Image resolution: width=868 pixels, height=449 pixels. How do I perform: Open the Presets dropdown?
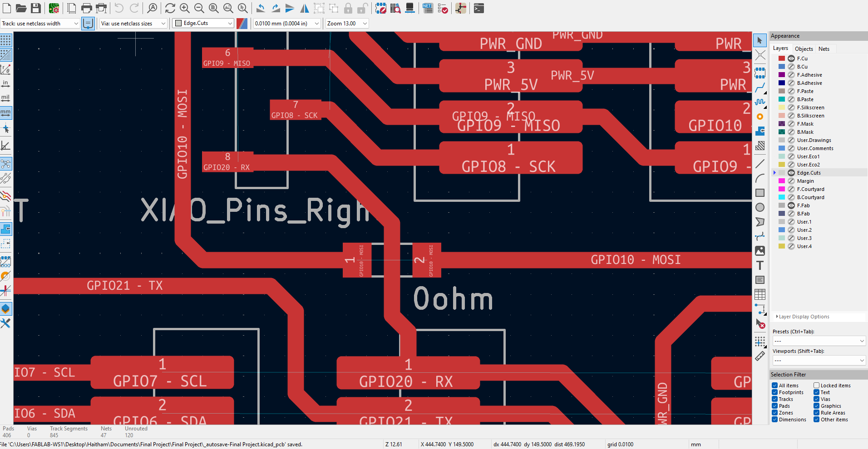(819, 341)
